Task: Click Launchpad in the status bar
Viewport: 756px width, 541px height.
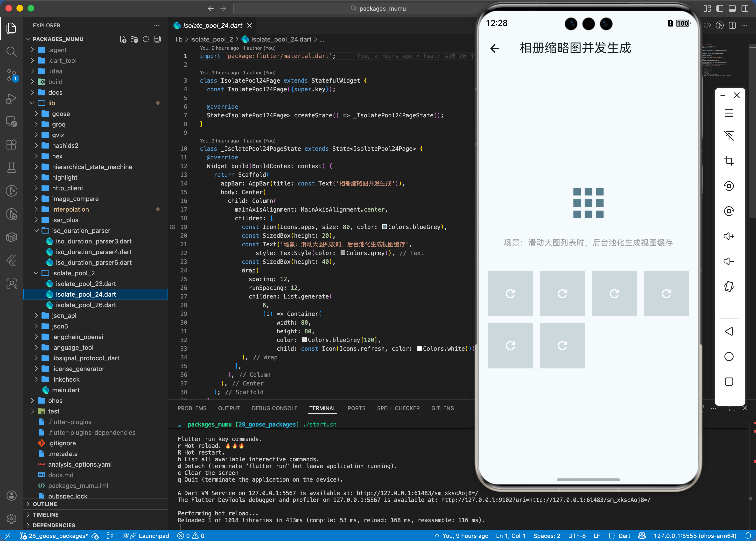Action: coord(154,536)
